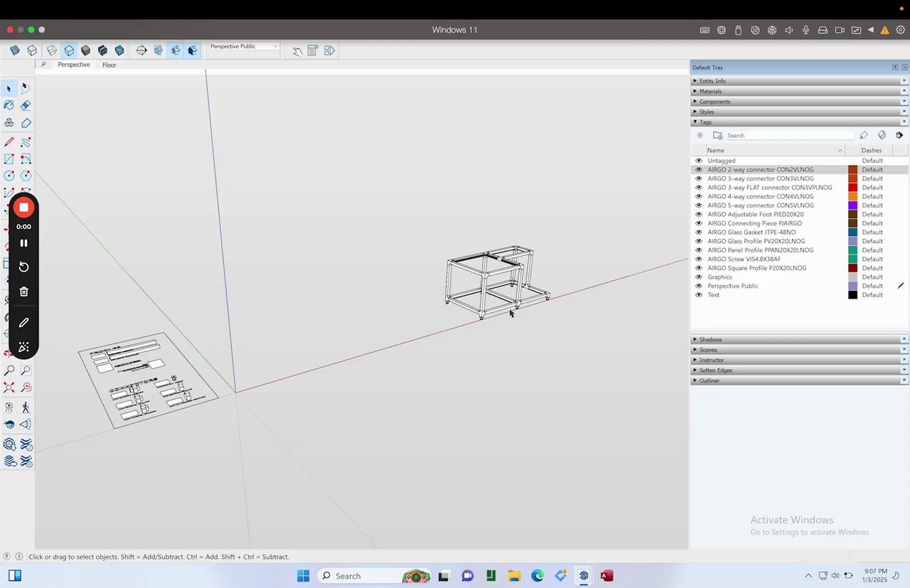Open the Add Tag Folder button
This screenshot has height=588, width=910.
point(717,135)
